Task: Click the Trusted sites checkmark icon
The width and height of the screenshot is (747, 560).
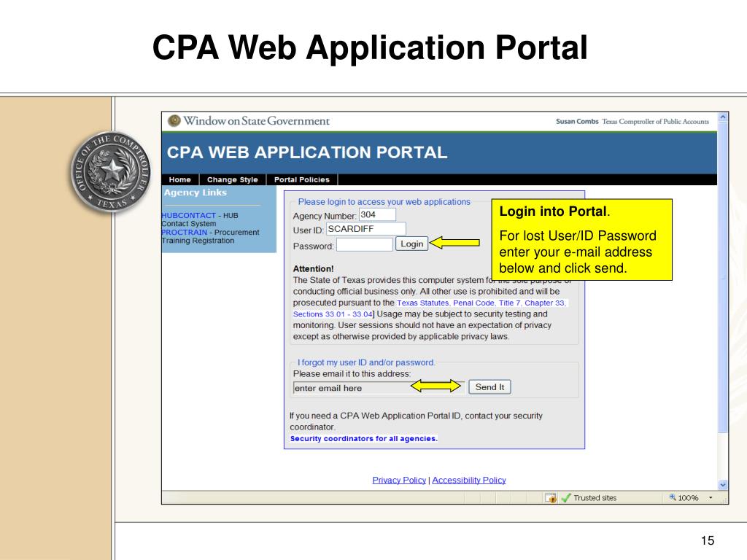Action: point(565,498)
